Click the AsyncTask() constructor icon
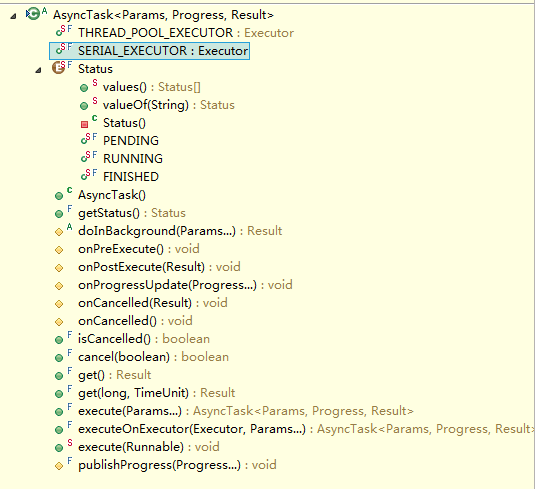Viewport: 535px width, 489px height. click(x=63, y=194)
